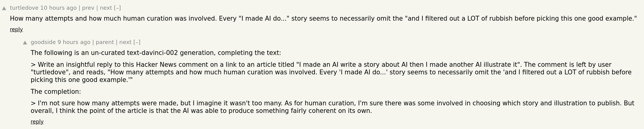Reply to goodside's comment
This screenshot has width=644, height=129.
[x=37, y=122]
